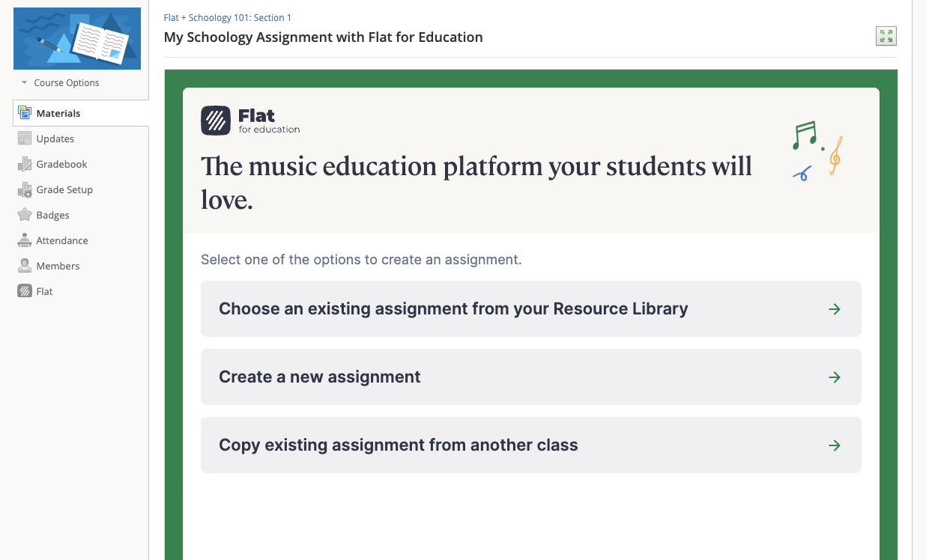Choose an existing assignment from Resource Library
The image size is (926, 560).
pos(453,308)
